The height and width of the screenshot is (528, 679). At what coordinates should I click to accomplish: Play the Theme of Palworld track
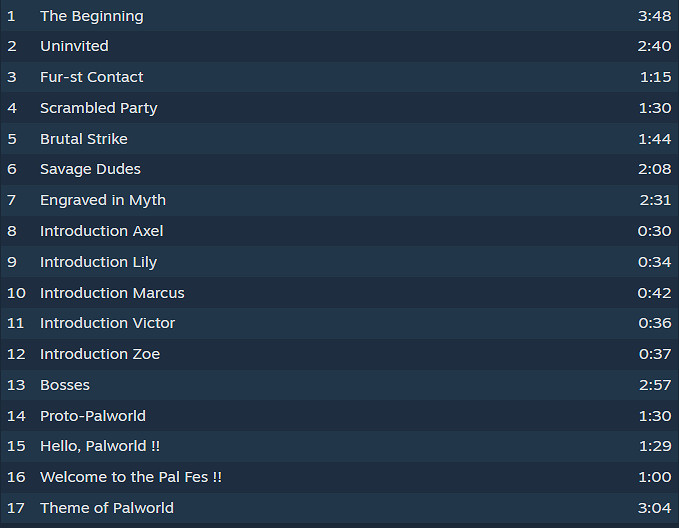(106, 508)
